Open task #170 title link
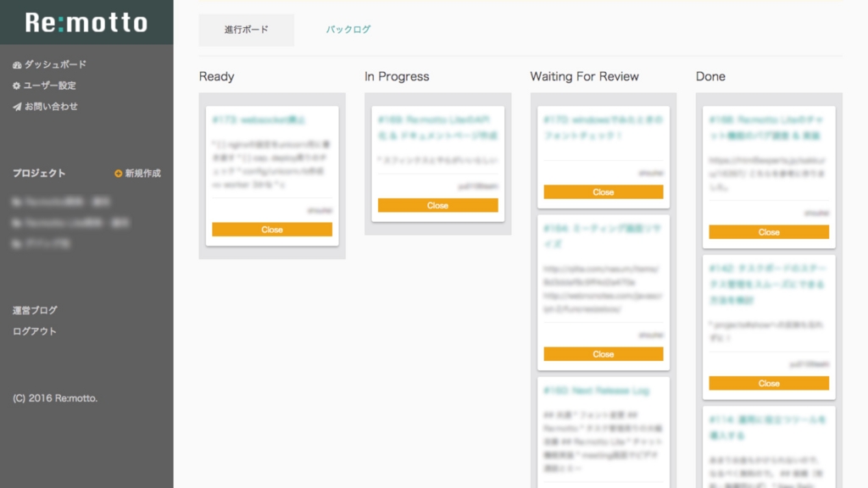Image resolution: width=868 pixels, height=488 pixels. [x=603, y=128]
